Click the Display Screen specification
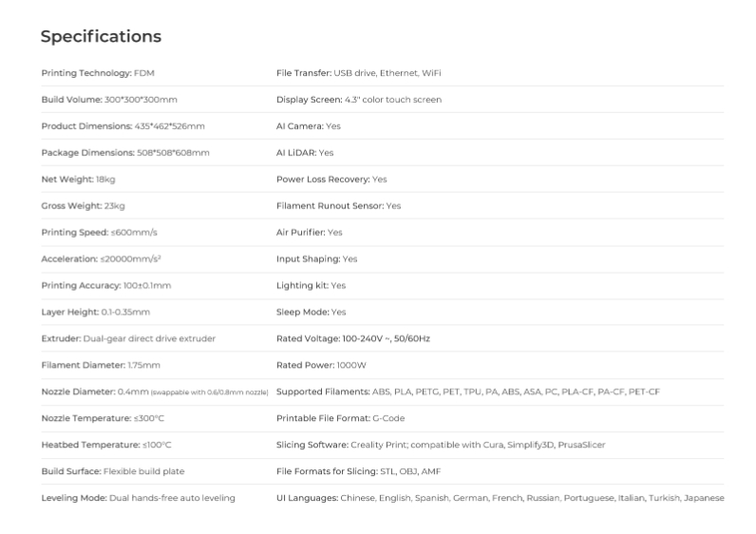756x534 pixels. click(359, 100)
